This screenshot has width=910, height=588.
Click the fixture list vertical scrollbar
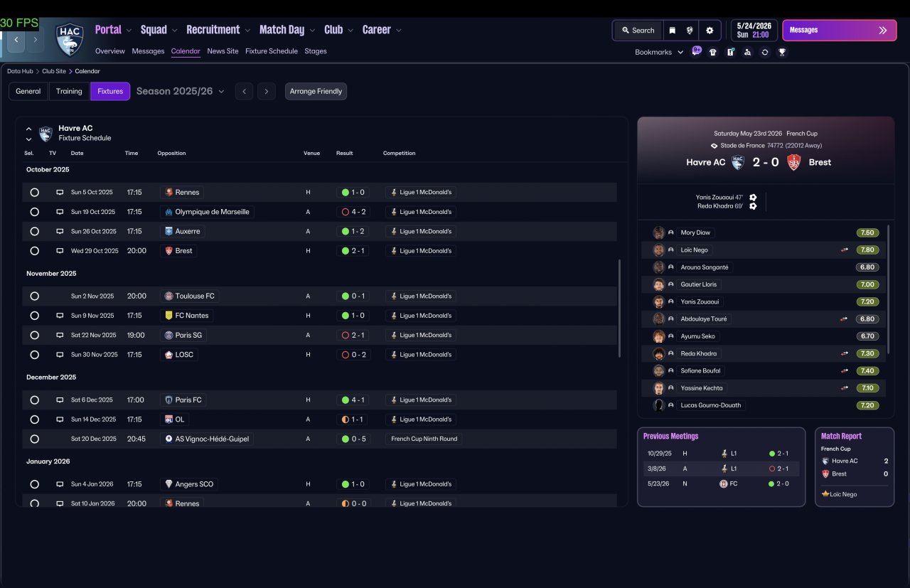[620, 309]
